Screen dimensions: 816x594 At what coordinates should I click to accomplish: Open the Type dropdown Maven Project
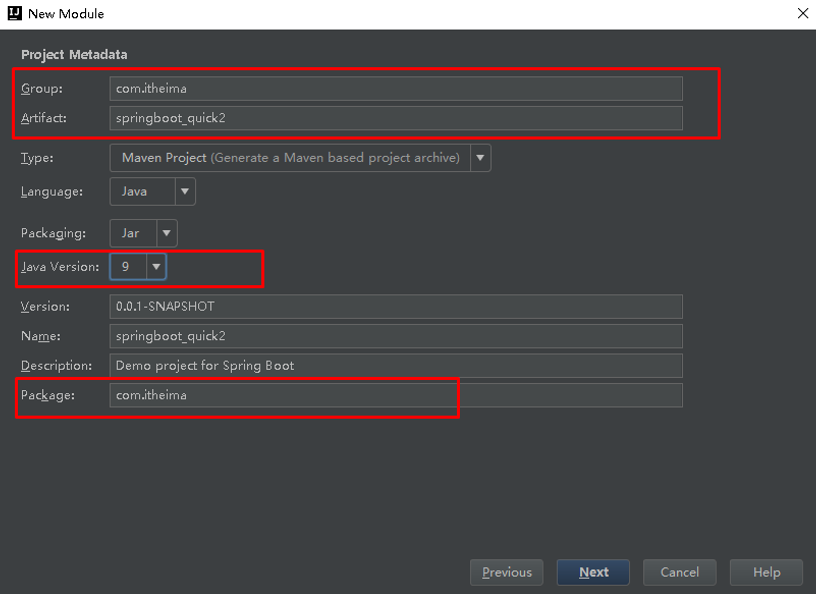coord(300,158)
